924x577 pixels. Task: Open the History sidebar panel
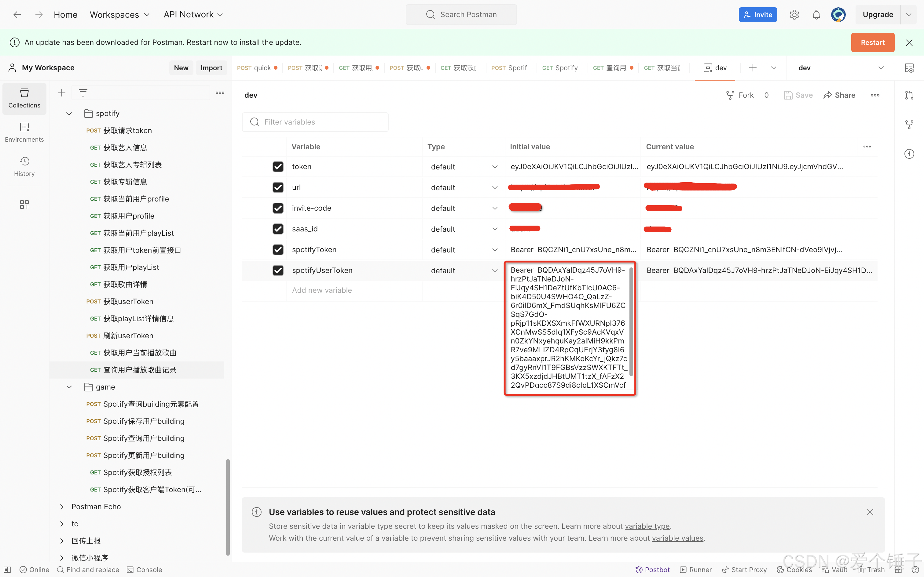[24, 166]
